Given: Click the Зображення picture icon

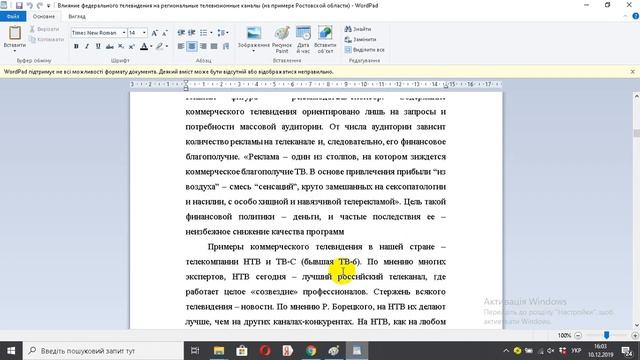Looking at the screenshot, I should 254,33.
